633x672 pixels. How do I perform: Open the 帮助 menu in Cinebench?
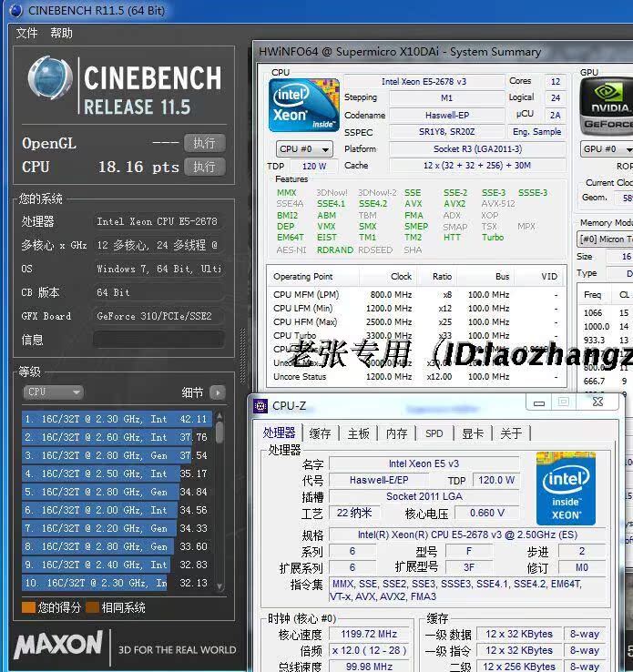(x=61, y=33)
